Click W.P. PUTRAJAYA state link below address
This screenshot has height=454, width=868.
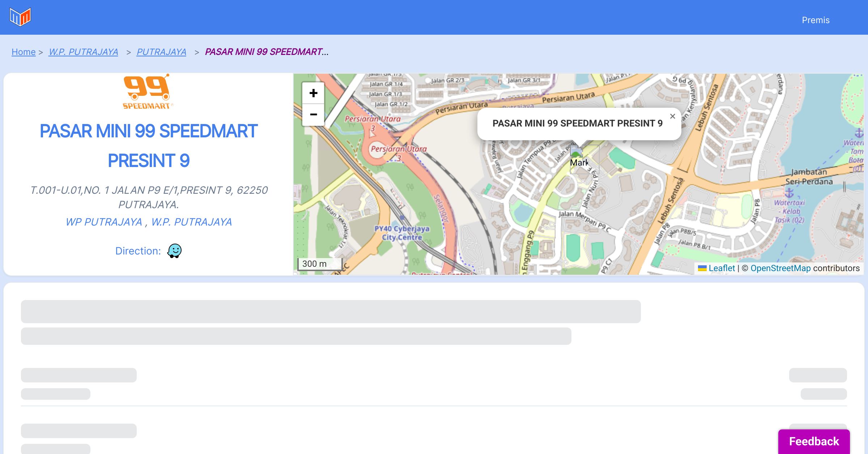(x=191, y=222)
